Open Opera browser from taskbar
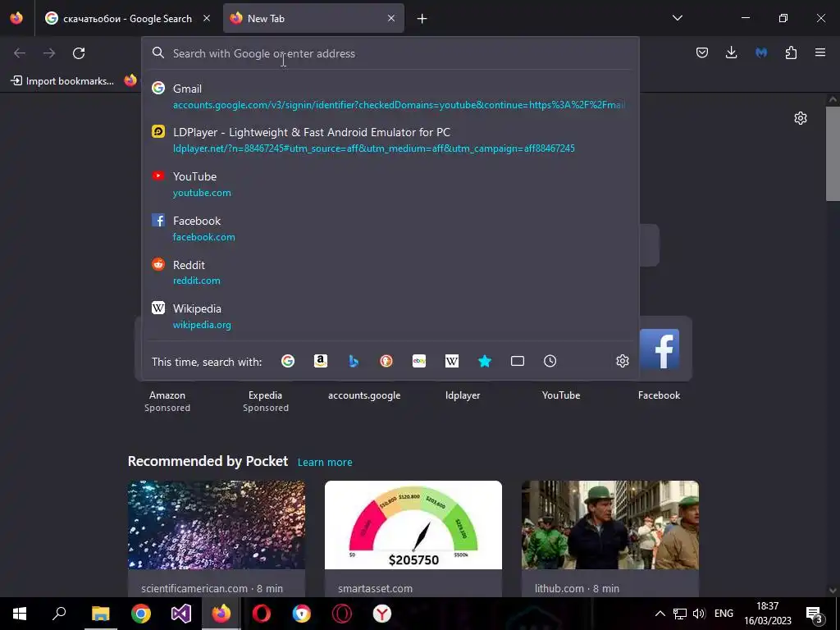Screen dimensions: 840x630 coord(262,614)
